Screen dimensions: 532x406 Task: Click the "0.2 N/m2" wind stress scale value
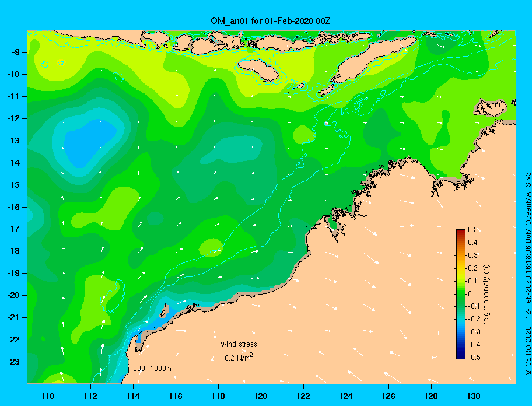[239, 358]
